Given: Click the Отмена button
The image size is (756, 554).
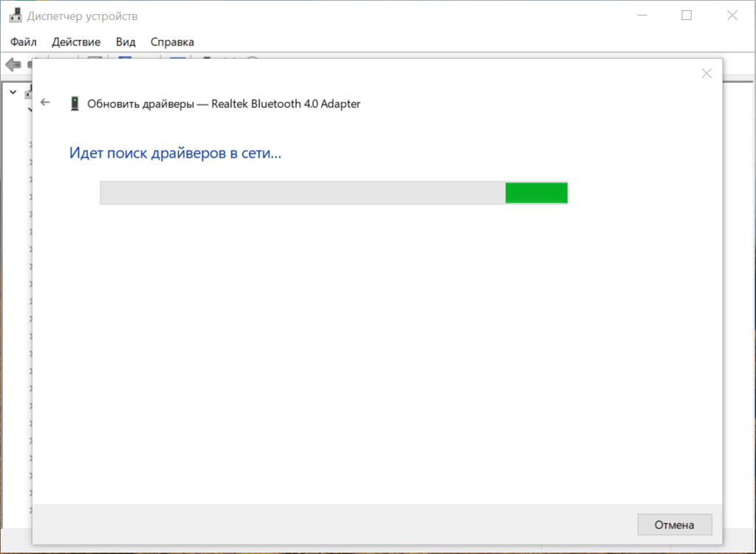Looking at the screenshot, I should pyautogui.click(x=675, y=524).
